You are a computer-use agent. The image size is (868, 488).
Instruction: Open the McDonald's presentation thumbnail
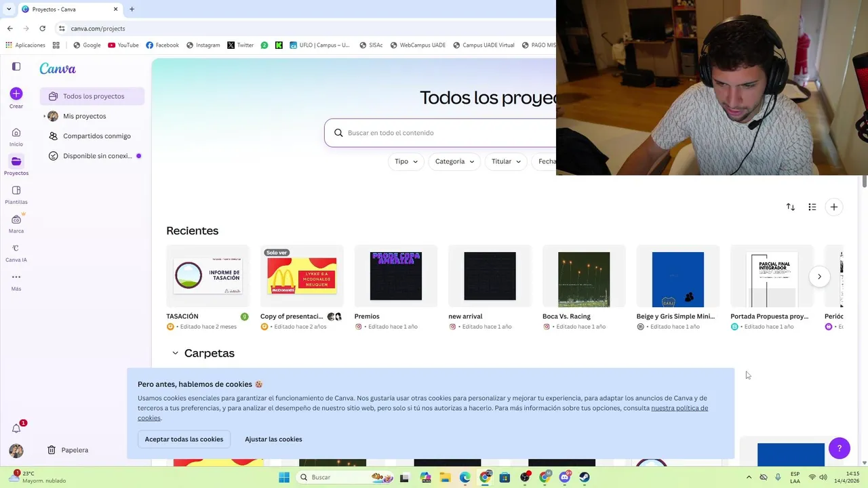click(302, 277)
